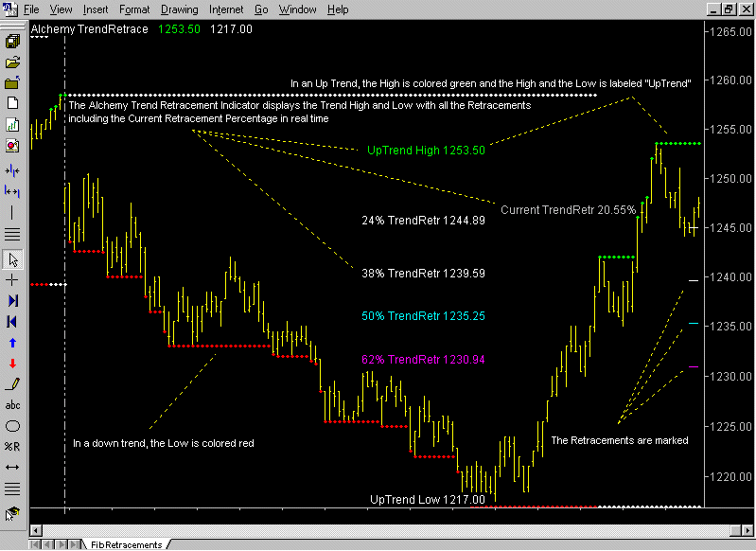Image resolution: width=756 pixels, height=551 pixels.
Task: Insert a red down arrow marker
Action: [x=12, y=364]
